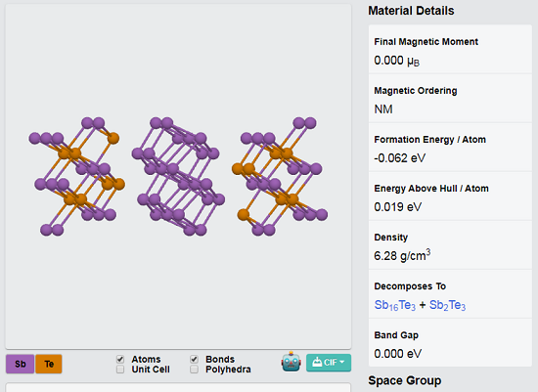
Task: Click the left Sb-Te crystal layer
Action: (x=77, y=176)
